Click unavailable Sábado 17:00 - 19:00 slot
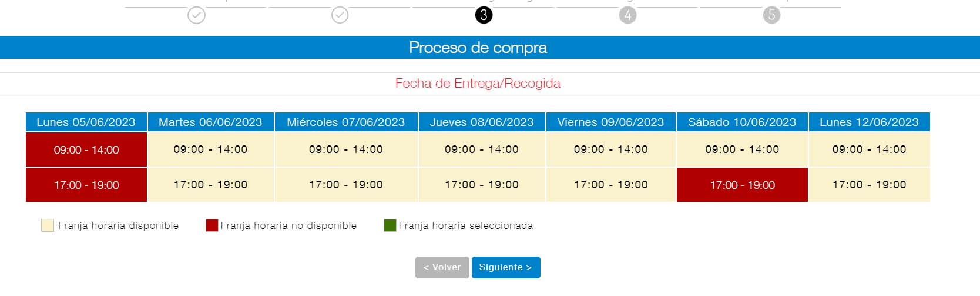 (x=742, y=185)
